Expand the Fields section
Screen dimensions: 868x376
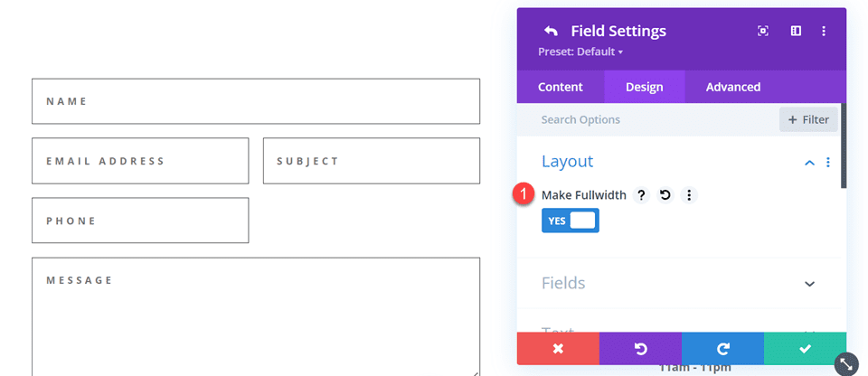[809, 284]
